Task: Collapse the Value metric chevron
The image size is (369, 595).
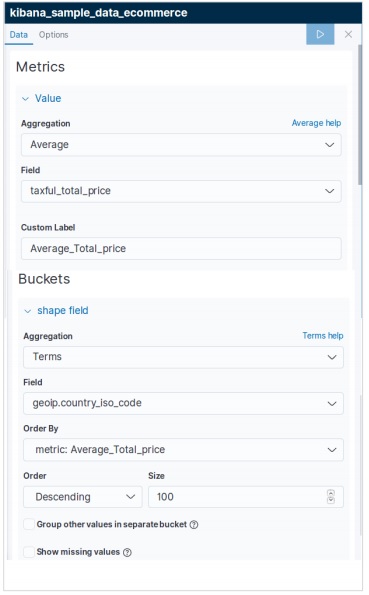Action: pyautogui.click(x=25, y=99)
